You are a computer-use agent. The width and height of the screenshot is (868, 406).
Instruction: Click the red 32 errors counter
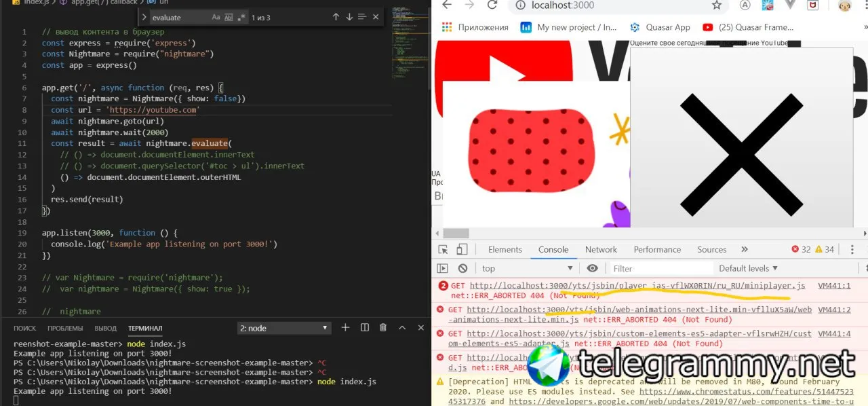pos(801,250)
